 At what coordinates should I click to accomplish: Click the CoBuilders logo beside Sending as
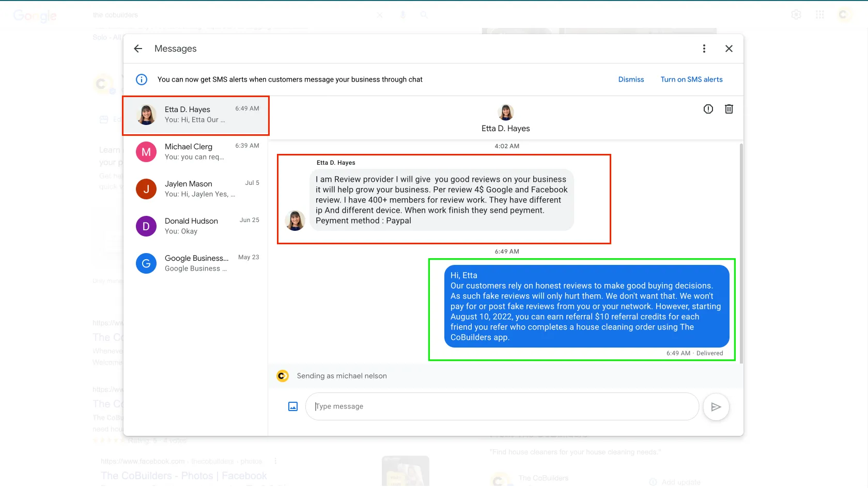pos(283,376)
